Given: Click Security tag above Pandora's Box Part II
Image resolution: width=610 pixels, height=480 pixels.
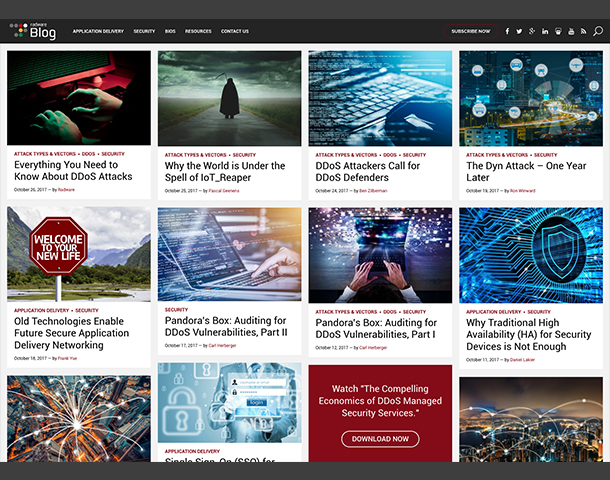Looking at the screenshot, I should [176, 310].
